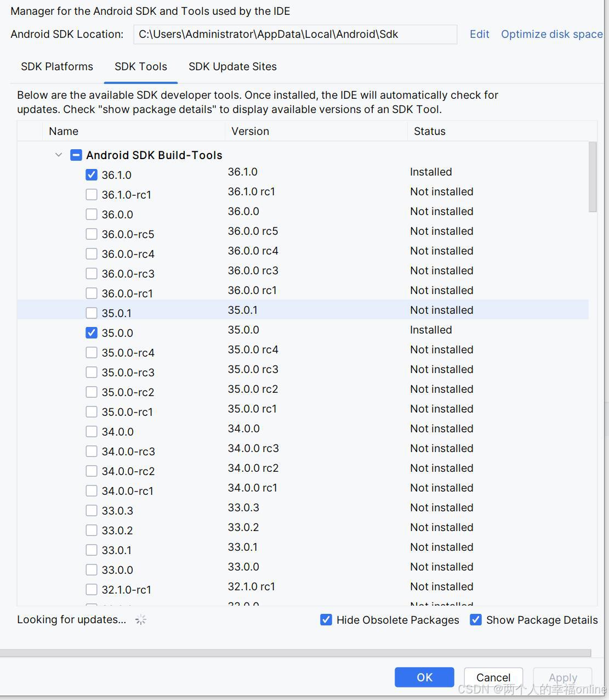Collapse the Android SDK Build-Tools group

pyautogui.click(x=59, y=155)
